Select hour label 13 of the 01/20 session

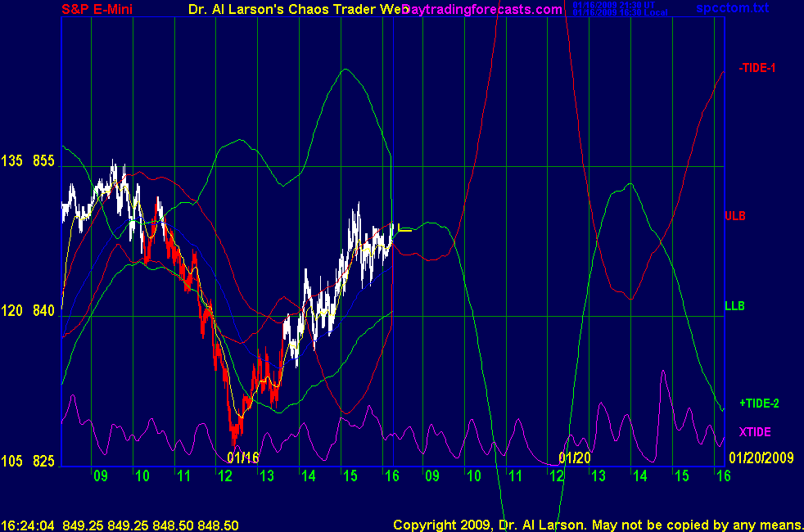[598, 476]
